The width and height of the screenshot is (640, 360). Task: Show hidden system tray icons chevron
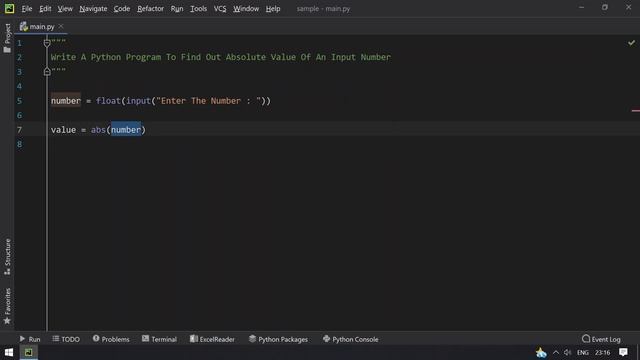pos(556,353)
